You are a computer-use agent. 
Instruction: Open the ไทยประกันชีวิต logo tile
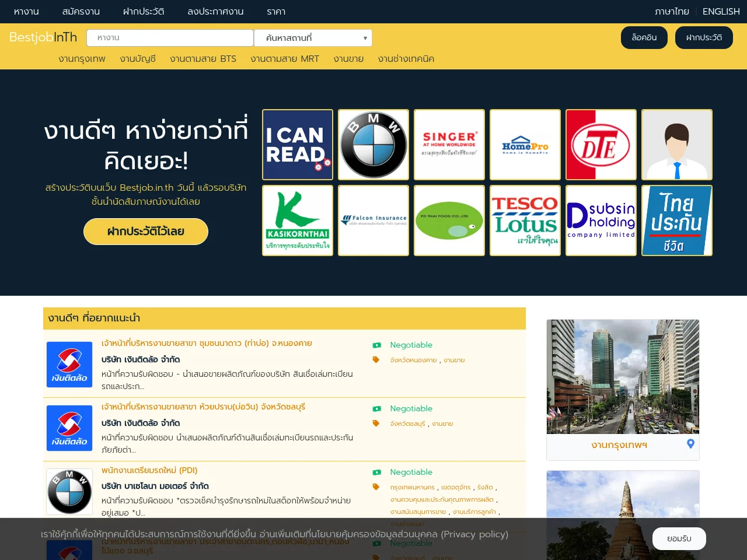coord(677,220)
